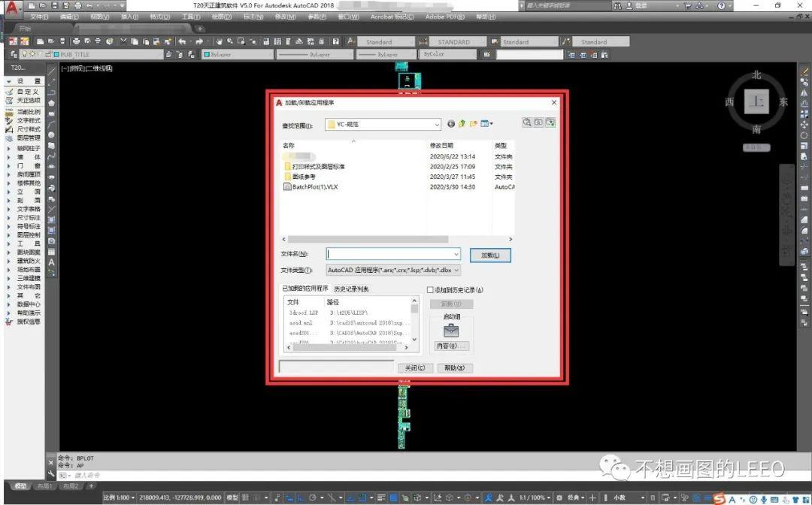The width and height of the screenshot is (812, 505).
Task: Click the sign-in user icon in title bar
Action: [x=629, y=6]
